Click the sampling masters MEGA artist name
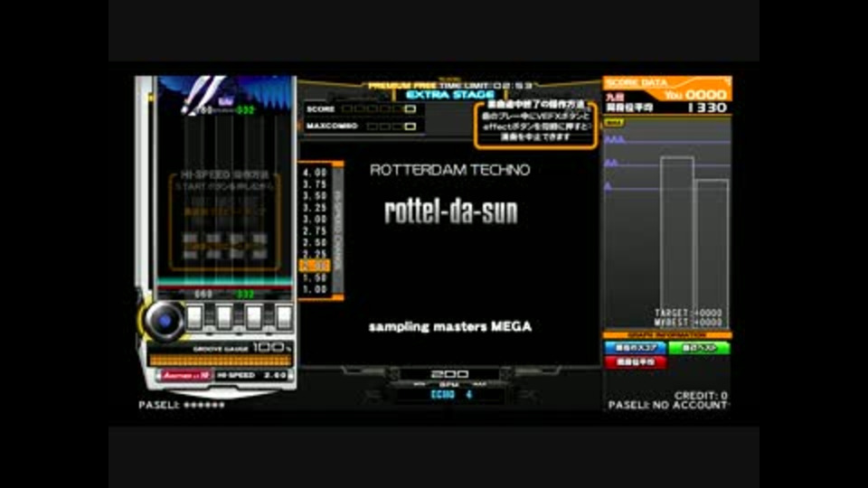Screen dimensions: 868x488 (450, 326)
